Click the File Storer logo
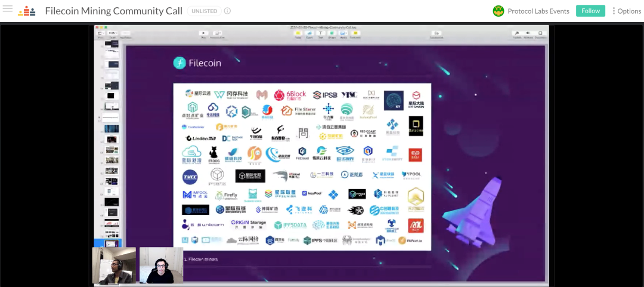Image resolution: width=644 pixels, height=287 pixels. pos(299,110)
